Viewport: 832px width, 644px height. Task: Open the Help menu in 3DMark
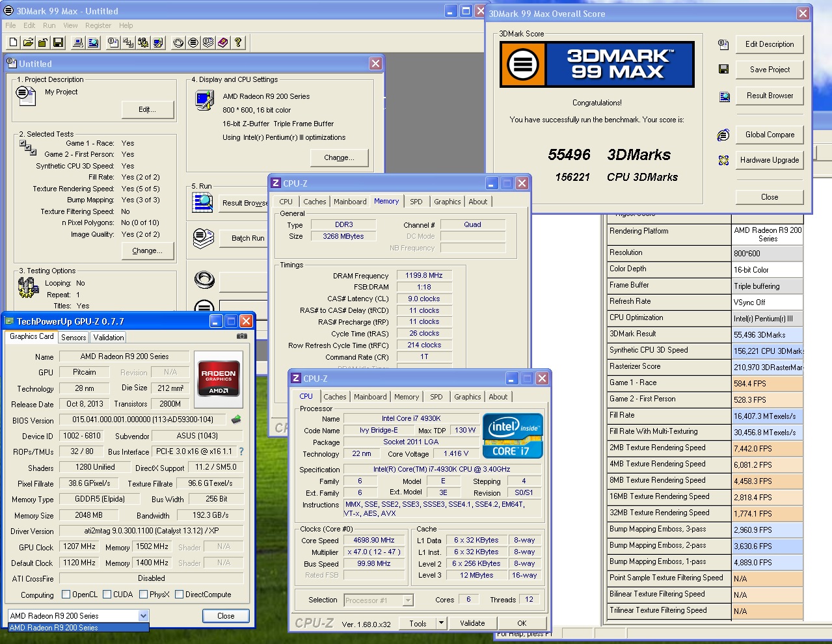(126, 25)
